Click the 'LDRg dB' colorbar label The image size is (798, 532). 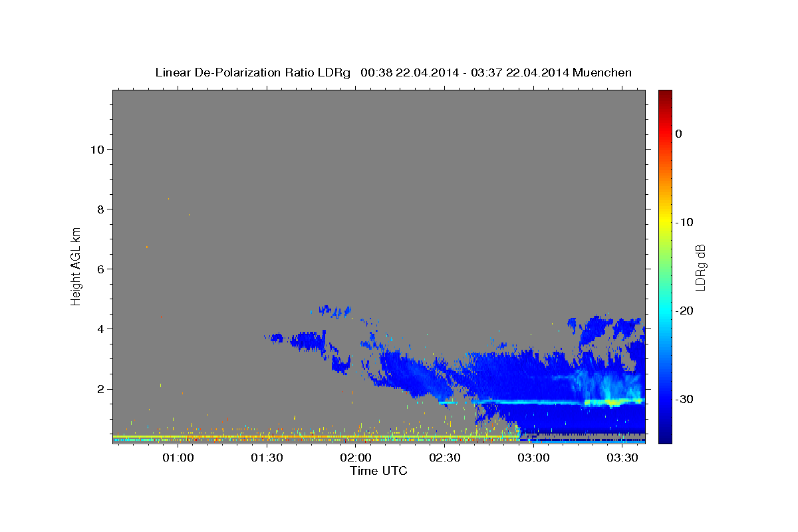coord(700,266)
